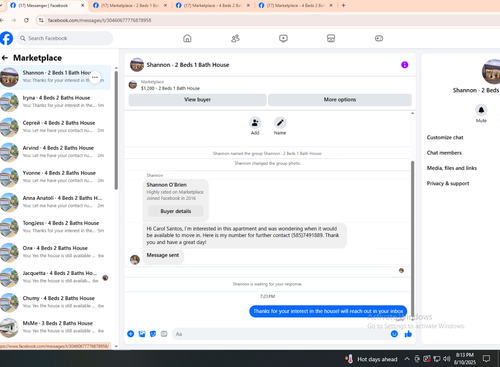Click the message thread scrollbar
The width and height of the screenshot is (500, 367).
412,238
